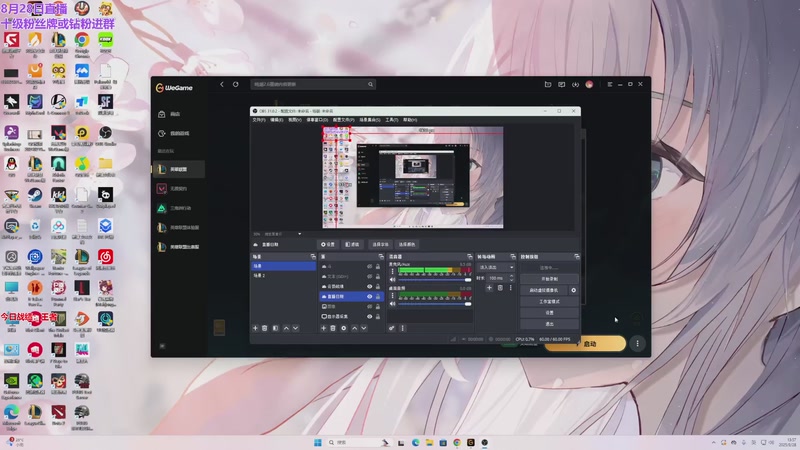Open OBS Studio desktop shortcut
The width and height of the screenshot is (800, 450).
tap(105, 136)
